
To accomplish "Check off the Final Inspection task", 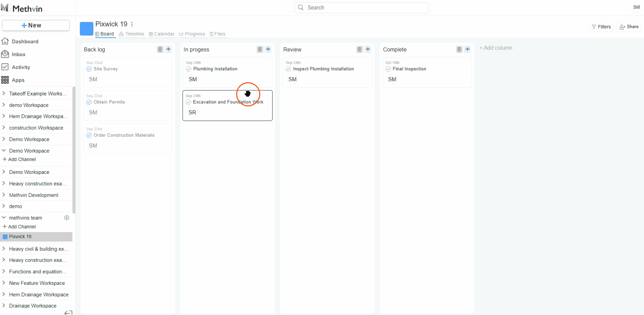I will (x=388, y=69).
